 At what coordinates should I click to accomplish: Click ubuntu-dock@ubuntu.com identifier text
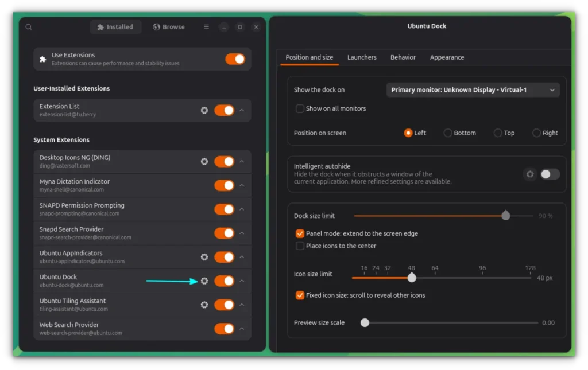tap(71, 285)
